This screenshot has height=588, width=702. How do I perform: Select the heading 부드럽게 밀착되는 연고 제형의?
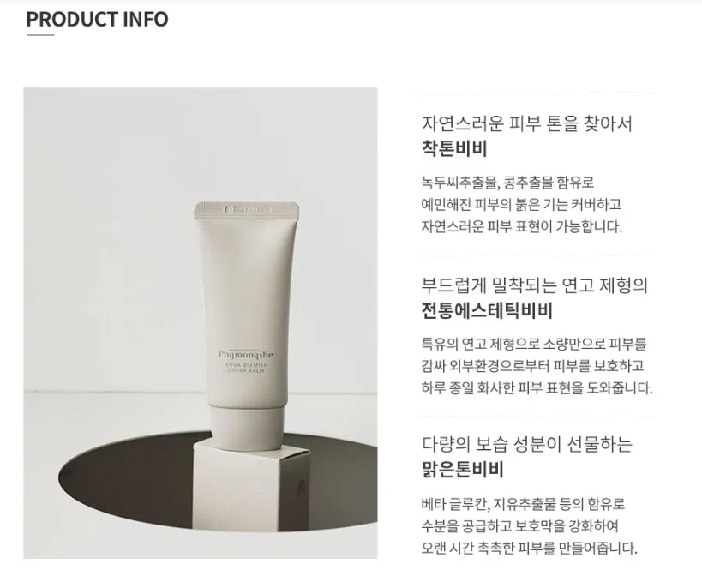pyautogui.click(x=535, y=285)
